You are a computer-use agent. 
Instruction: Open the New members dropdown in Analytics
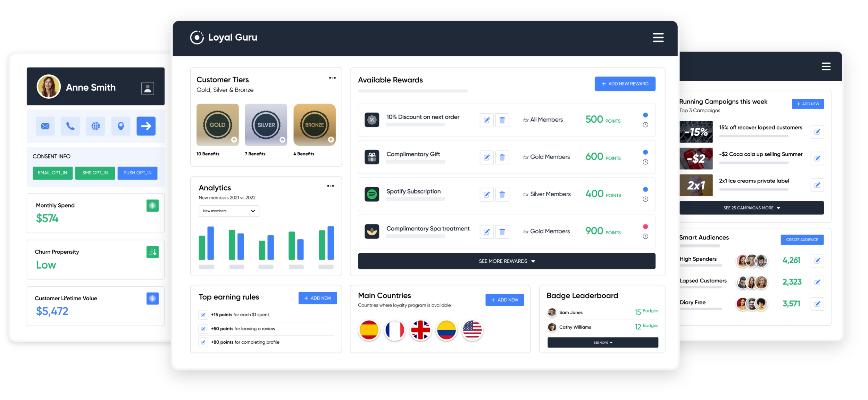[228, 211]
